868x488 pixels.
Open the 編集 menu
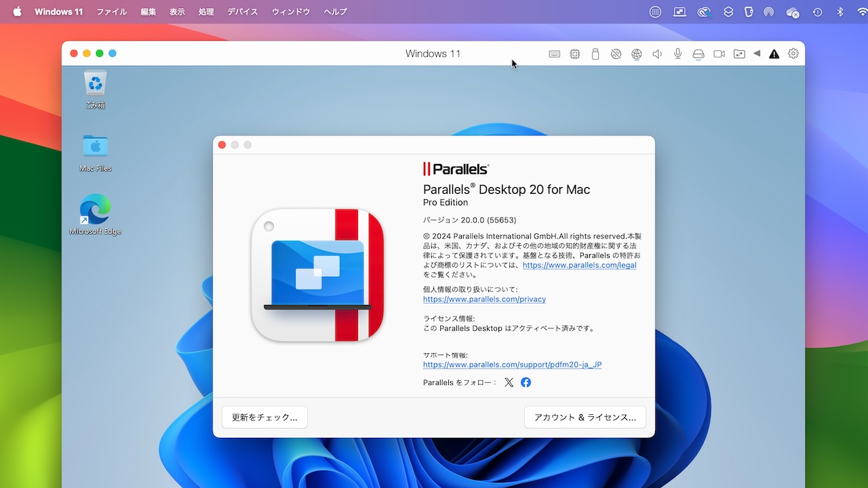[x=148, y=12]
